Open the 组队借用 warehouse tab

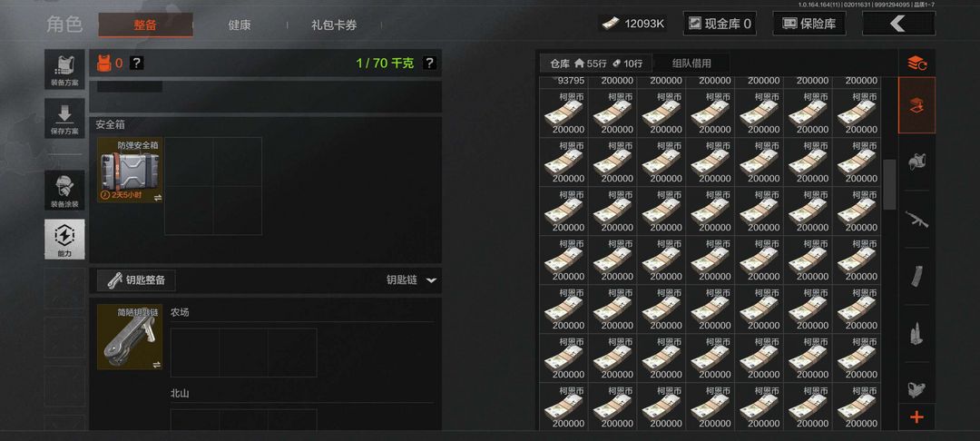pyautogui.click(x=691, y=64)
